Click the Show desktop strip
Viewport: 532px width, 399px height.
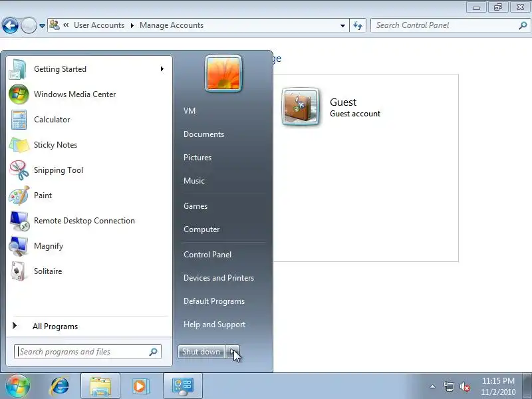527,386
